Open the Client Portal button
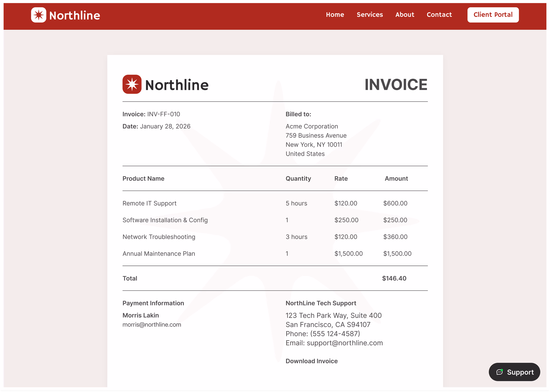 tap(493, 15)
